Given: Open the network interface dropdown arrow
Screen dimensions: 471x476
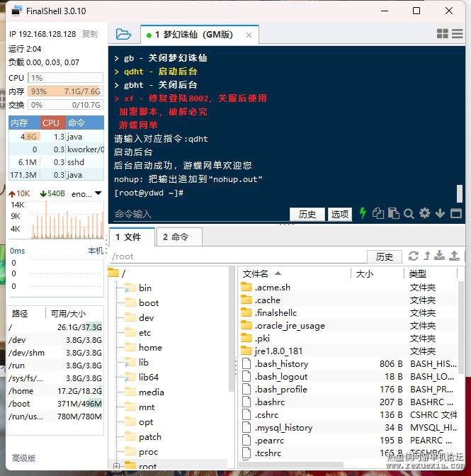Looking at the screenshot, I should (98, 193).
